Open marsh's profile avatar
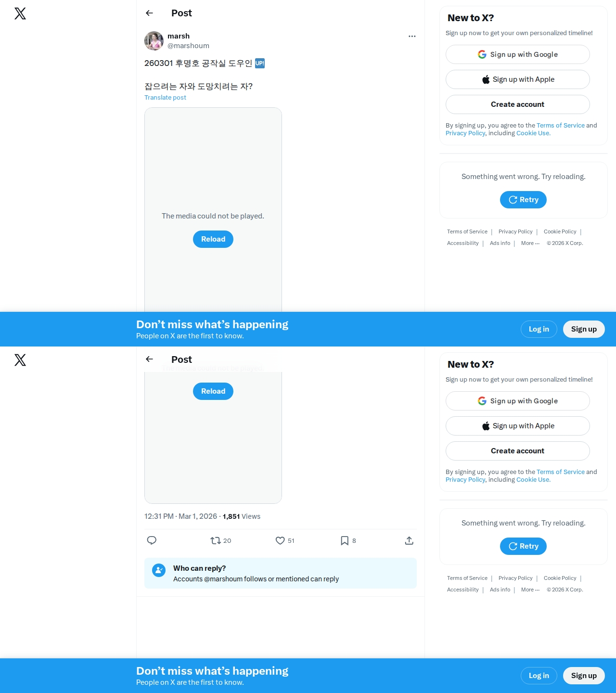The height and width of the screenshot is (693, 616). [154, 41]
